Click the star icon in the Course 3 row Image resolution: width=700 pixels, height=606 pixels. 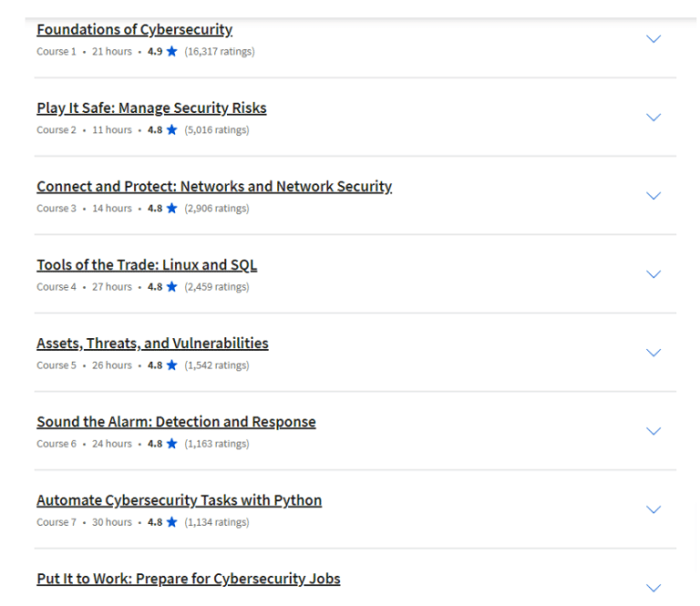171,209
